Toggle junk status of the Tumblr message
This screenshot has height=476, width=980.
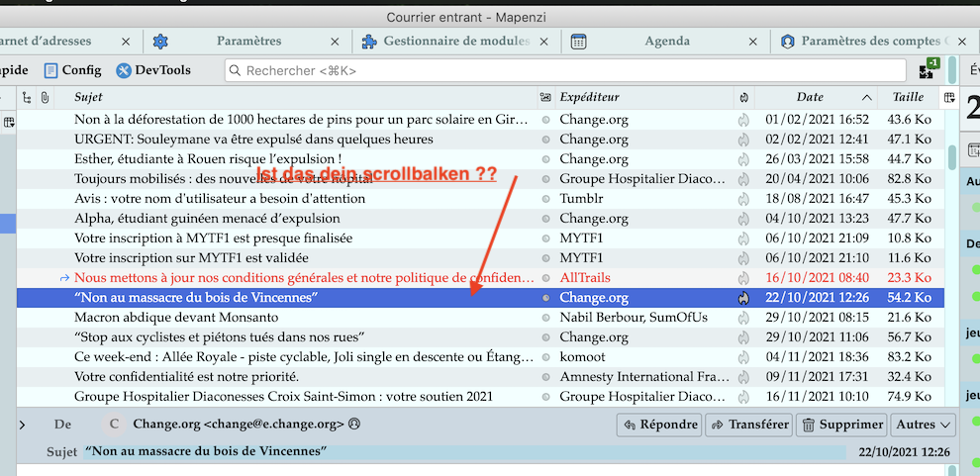coord(743,199)
